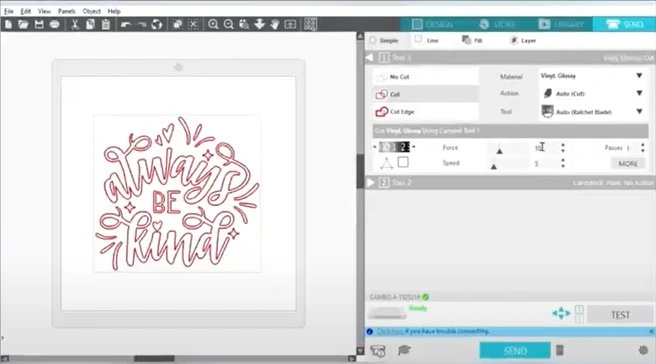This screenshot has width=656, height=364.
Task: Click the Copy icon in the toolbar
Action: click(90, 24)
